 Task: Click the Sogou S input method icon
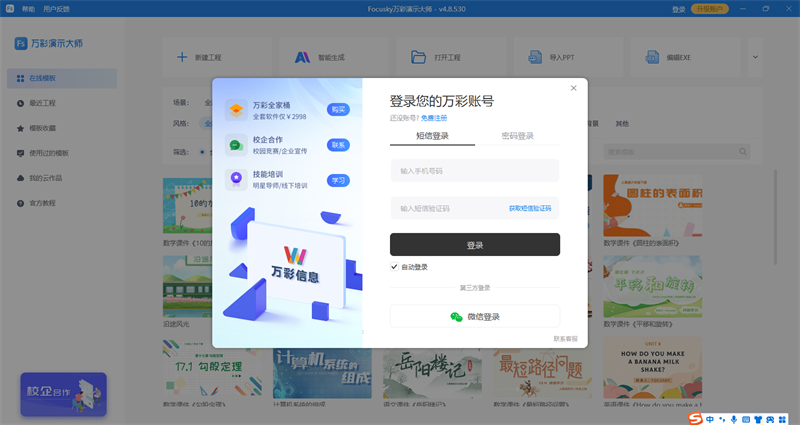point(695,419)
